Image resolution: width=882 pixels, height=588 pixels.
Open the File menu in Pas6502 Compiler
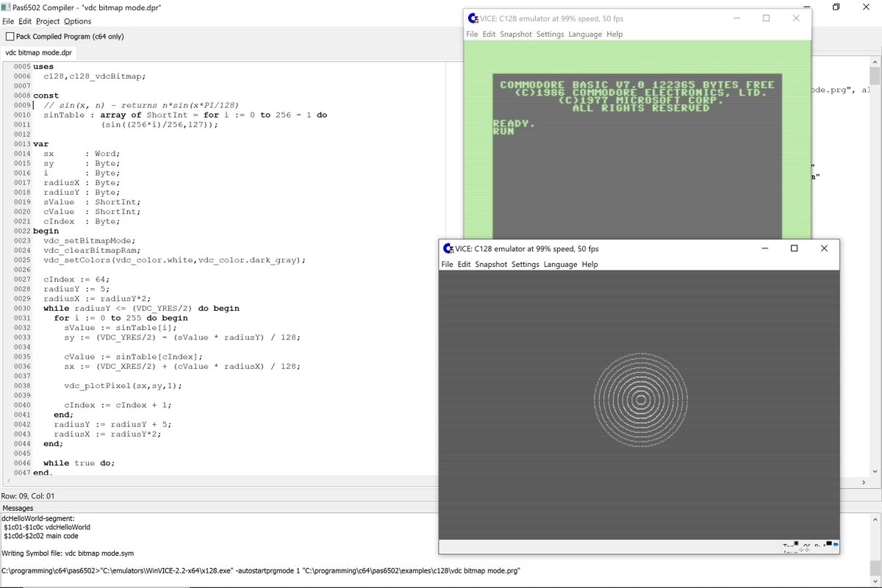coord(8,21)
